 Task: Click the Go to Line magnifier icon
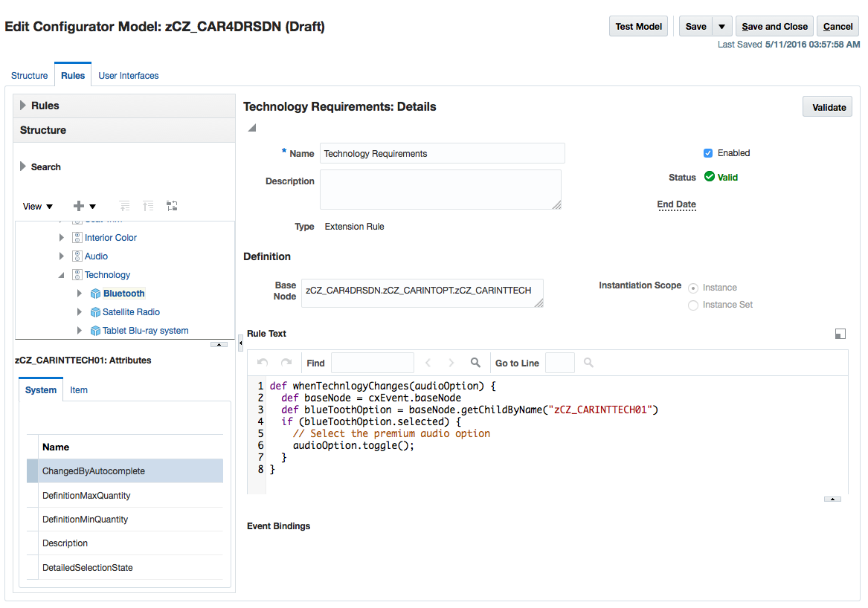(x=587, y=363)
